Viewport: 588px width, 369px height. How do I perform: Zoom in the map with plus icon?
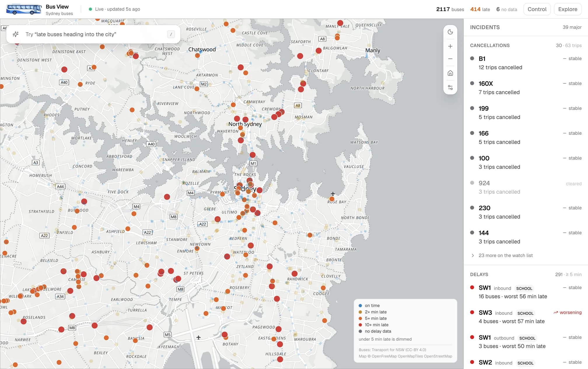pyautogui.click(x=450, y=46)
